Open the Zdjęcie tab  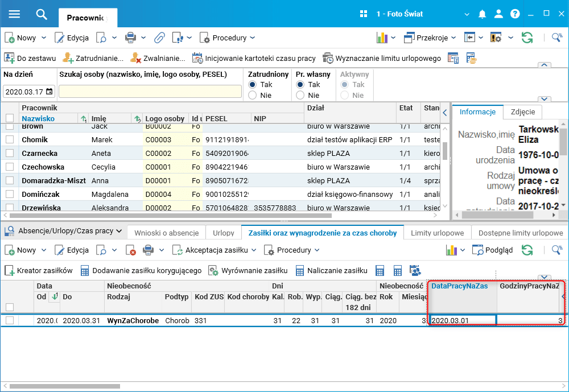(x=522, y=112)
